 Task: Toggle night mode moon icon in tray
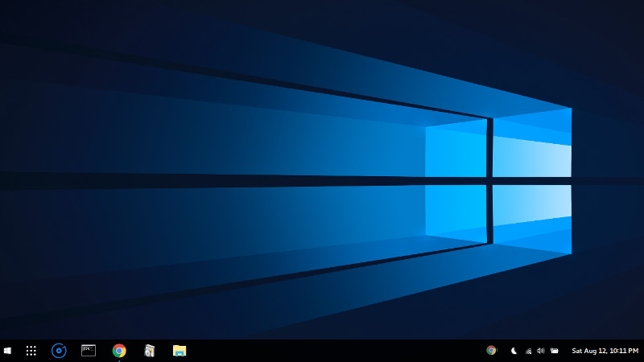[514, 351]
